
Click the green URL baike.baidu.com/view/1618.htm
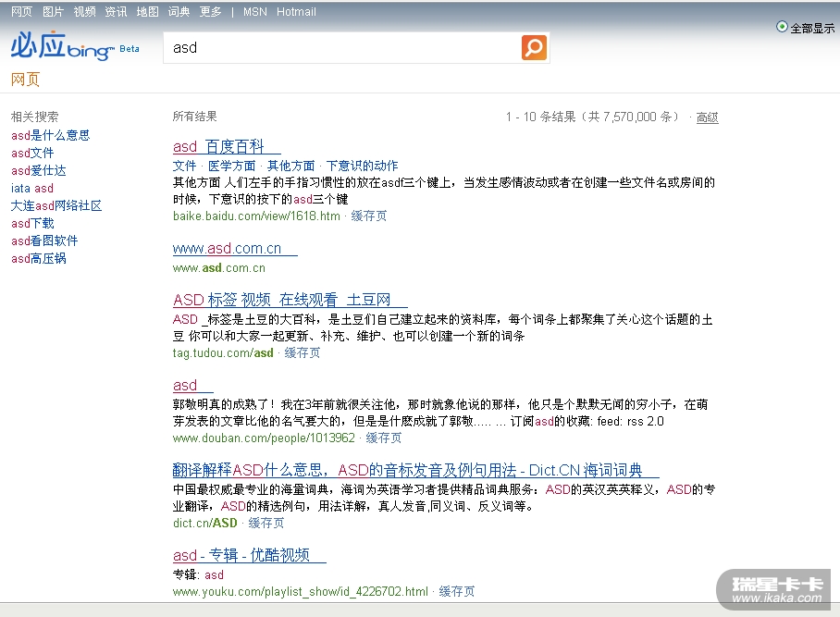256,216
